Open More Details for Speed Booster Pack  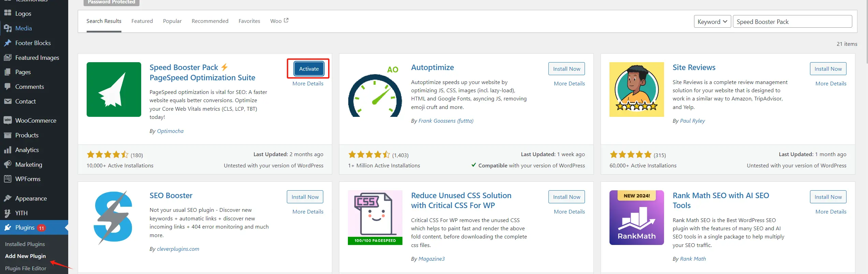click(x=308, y=83)
